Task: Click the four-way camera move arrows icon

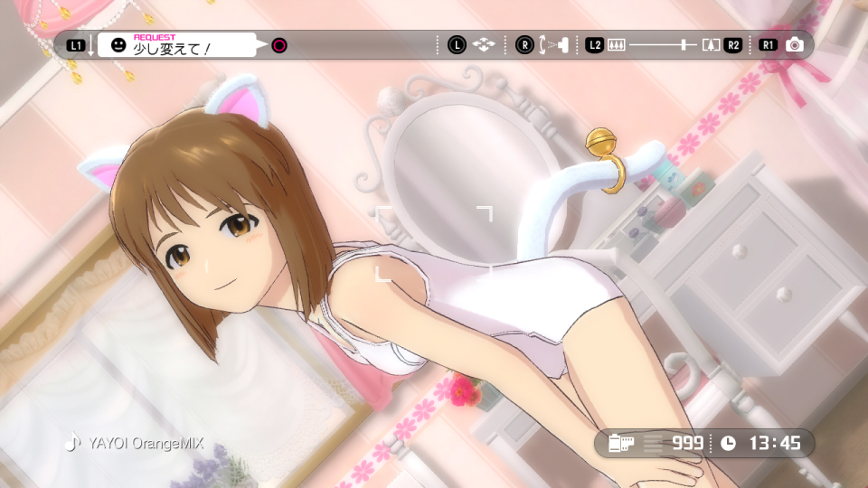Action: point(484,44)
